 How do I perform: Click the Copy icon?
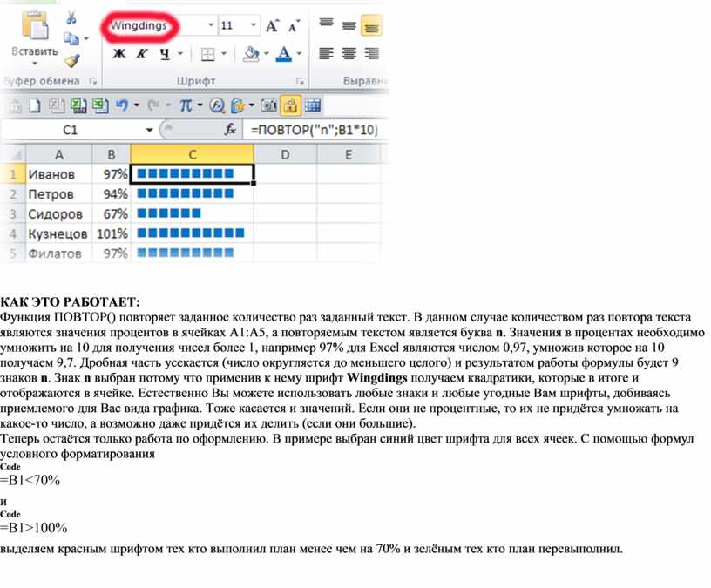click(x=71, y=38)
